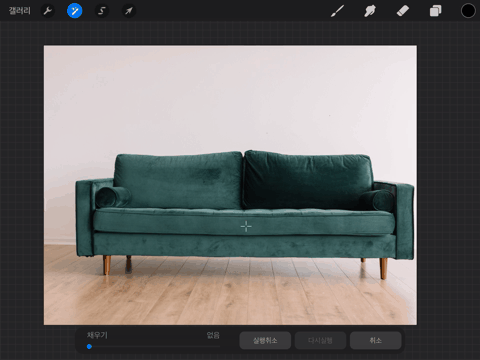The image size is (480, 360).
Task: Choose the Eraser tool
Action: pyautogui.click(x=403, y=11)
